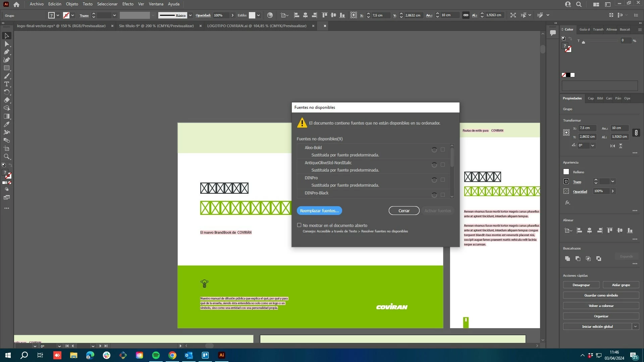Open the Estilo dropdown in the control bar
This screenshot has width=644, height=362.
[x=258, y=15]
